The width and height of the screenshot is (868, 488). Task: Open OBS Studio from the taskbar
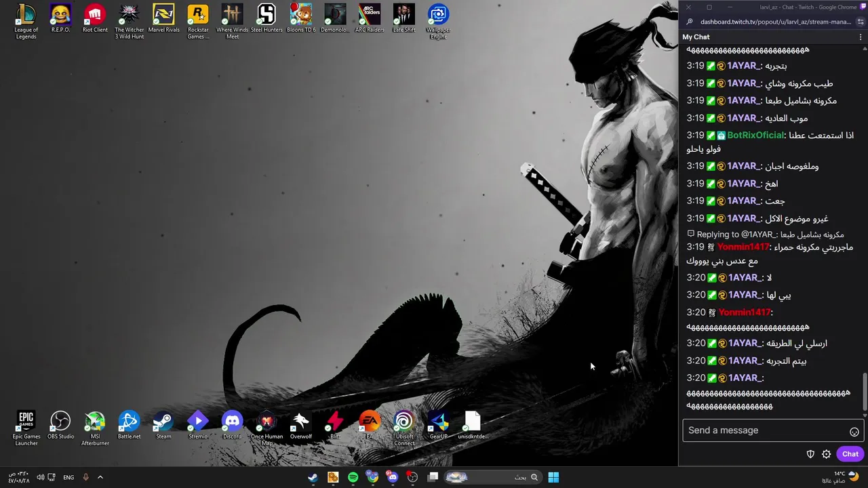(x=412, y=477)
